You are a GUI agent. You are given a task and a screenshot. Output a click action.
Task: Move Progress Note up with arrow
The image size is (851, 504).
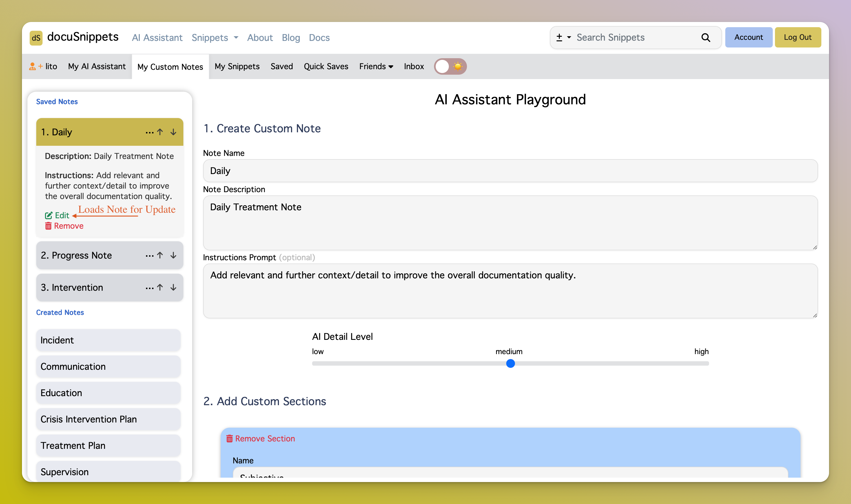(x=160, y=255)
